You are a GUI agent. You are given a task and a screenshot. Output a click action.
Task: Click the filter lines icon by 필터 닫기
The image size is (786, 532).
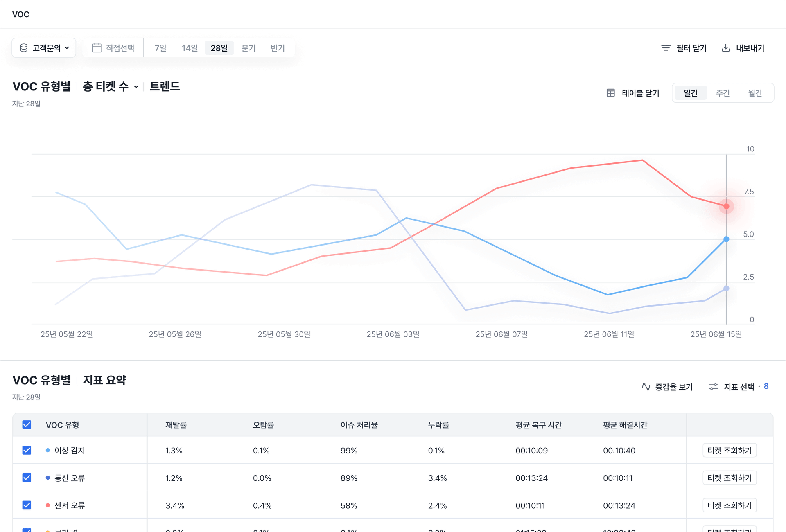click(666, 48)
